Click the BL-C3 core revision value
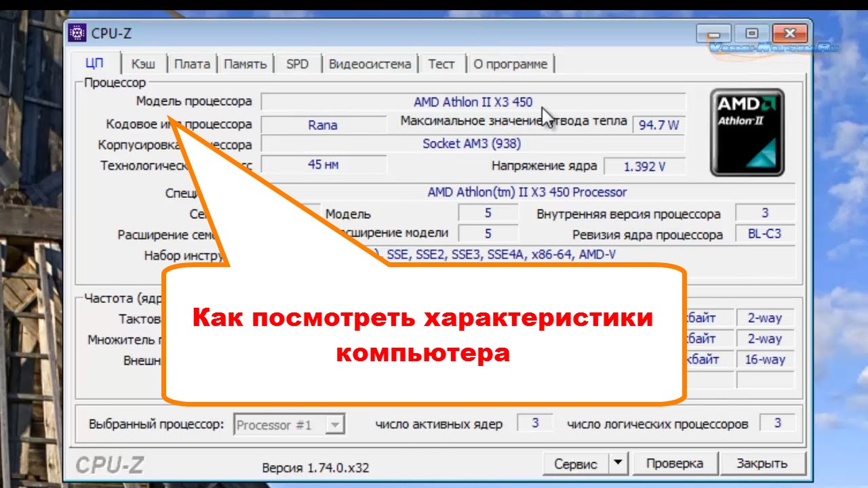Image resolution: width=868 pixels, height=488 pixels. pos(765,234)
